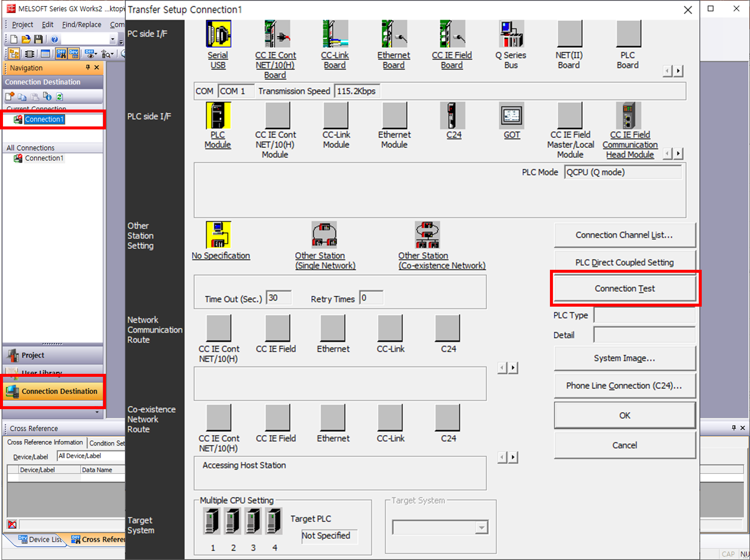
Task: Select CPU number 4 in Multiple CPU Setting
Action: [x=274, y=521]
